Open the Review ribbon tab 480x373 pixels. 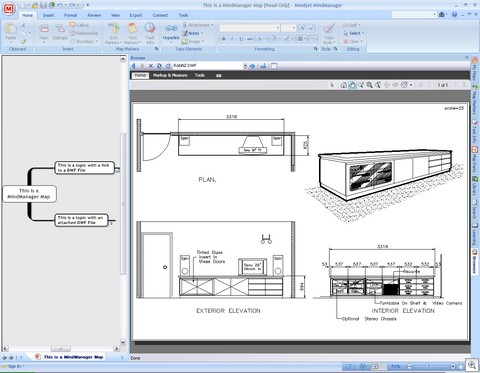coord(94,15)
